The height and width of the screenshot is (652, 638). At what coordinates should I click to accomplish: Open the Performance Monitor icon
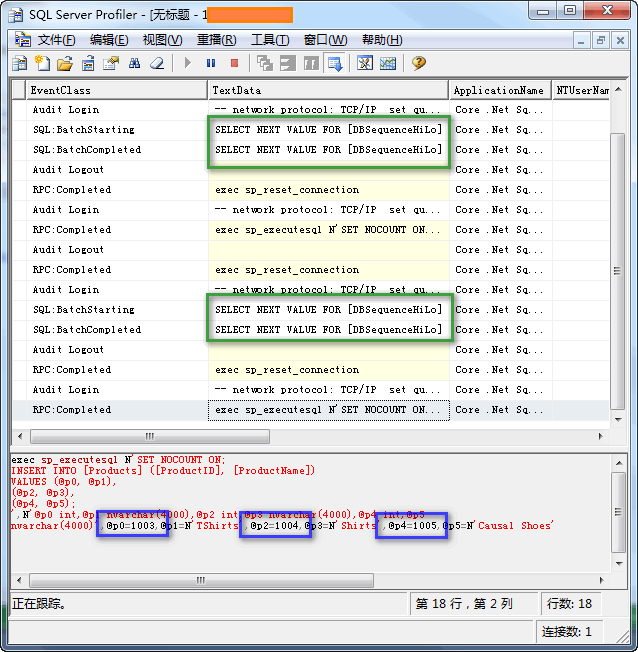(388, 64)
